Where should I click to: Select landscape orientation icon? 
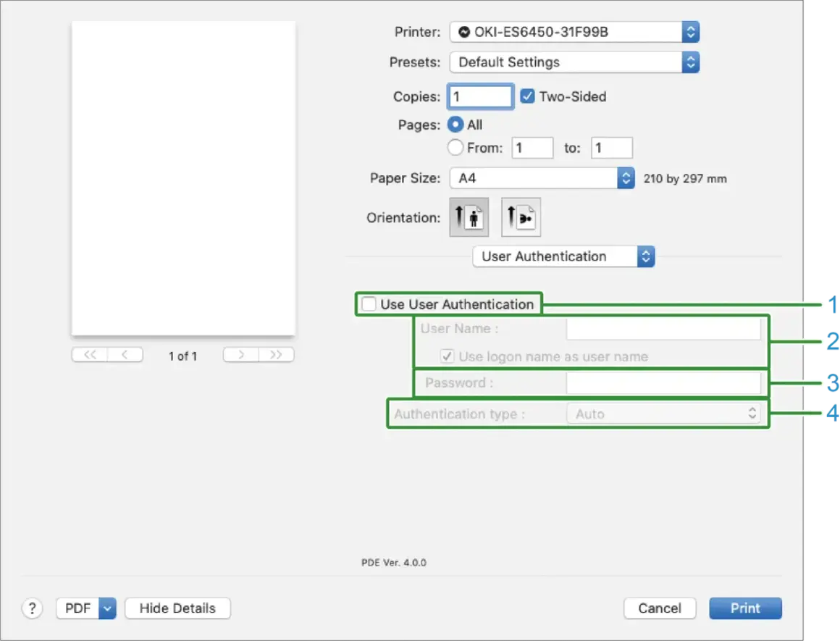pos(521,217)
